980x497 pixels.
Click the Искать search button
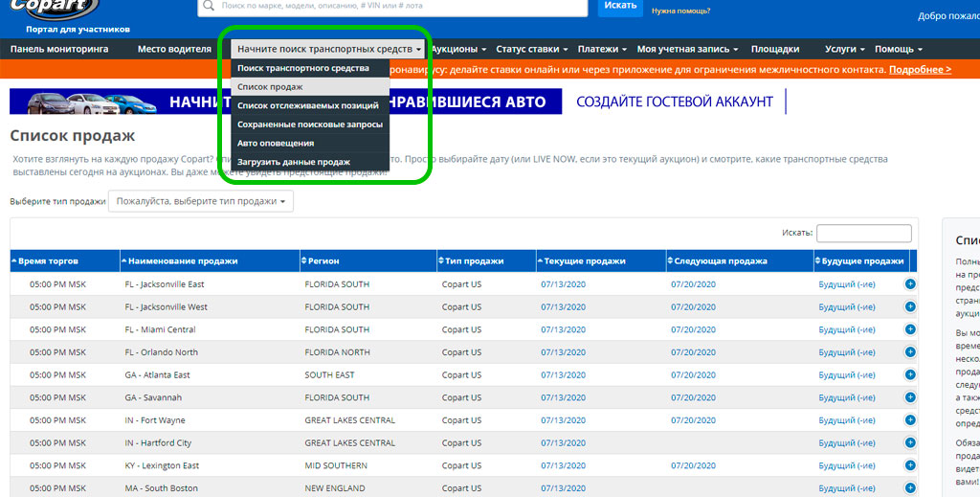pyautogui.click(x=620, y=7)
